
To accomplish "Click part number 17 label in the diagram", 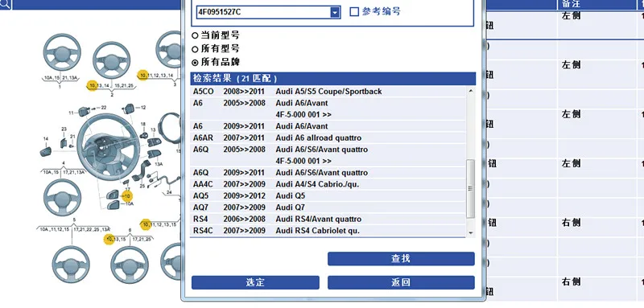I will 128,189.
